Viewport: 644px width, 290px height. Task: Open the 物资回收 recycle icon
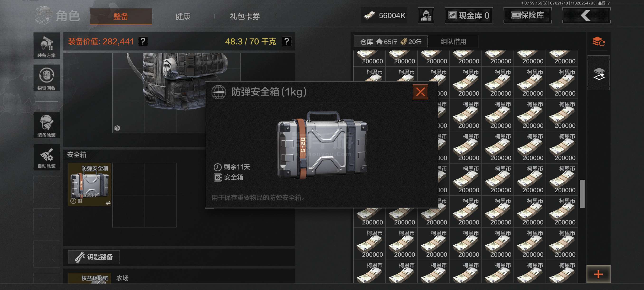pos(47,78)
